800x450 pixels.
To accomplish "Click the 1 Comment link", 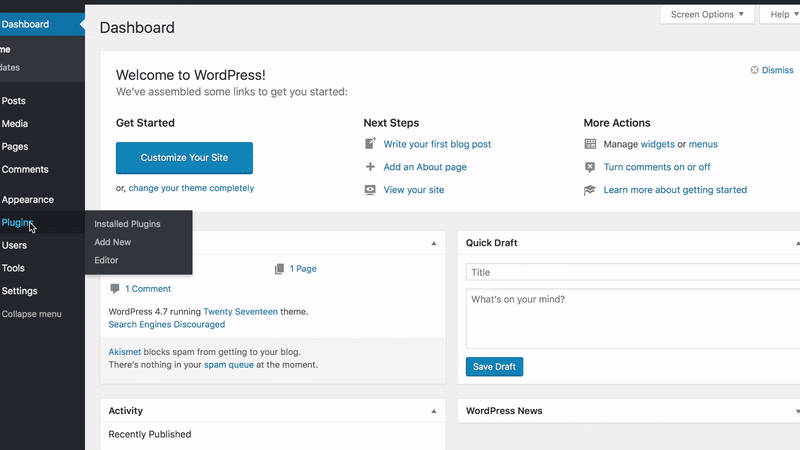I will tap(148, 289).
